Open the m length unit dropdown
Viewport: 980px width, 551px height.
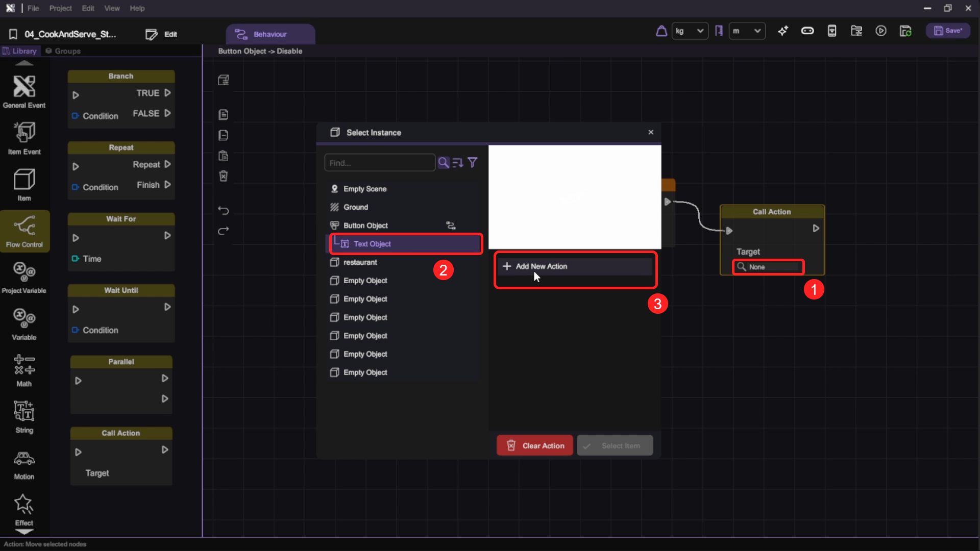tap(747, 31)
